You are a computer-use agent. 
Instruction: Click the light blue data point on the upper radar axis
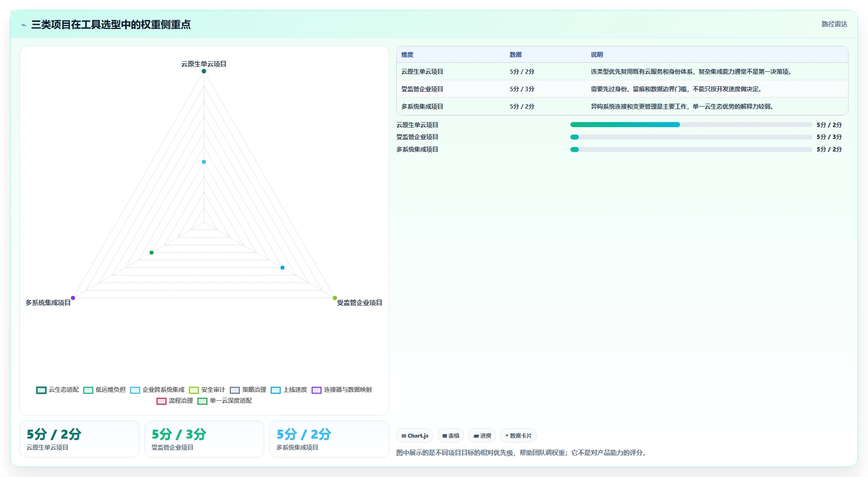pyautogui.click(x=204, y=162)
